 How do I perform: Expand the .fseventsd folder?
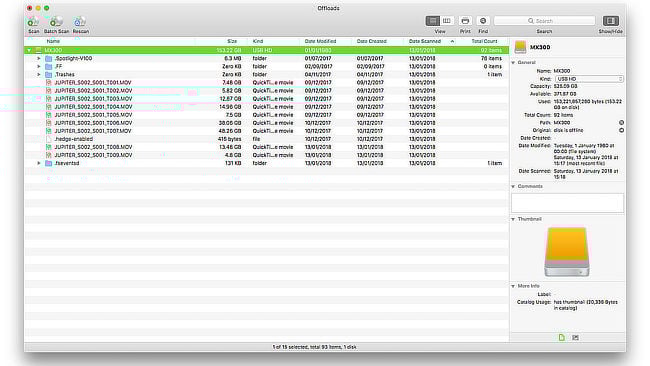(x=39, y=163)
